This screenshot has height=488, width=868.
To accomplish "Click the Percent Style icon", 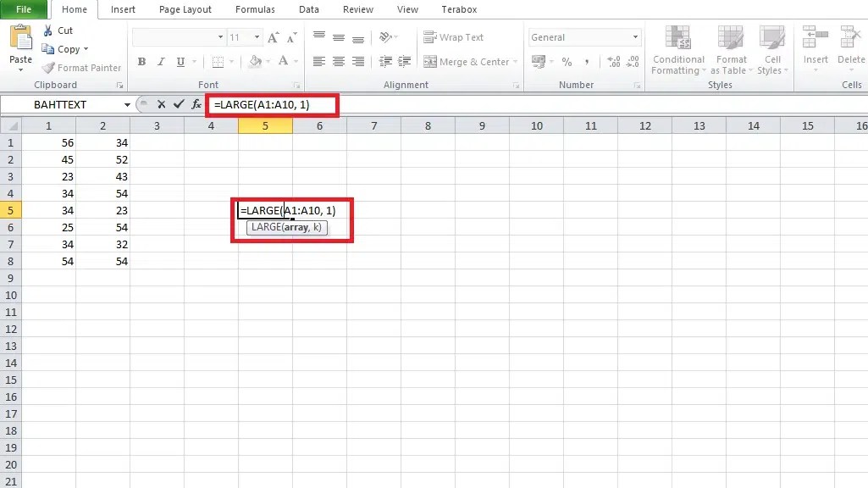I will [566, 61].
